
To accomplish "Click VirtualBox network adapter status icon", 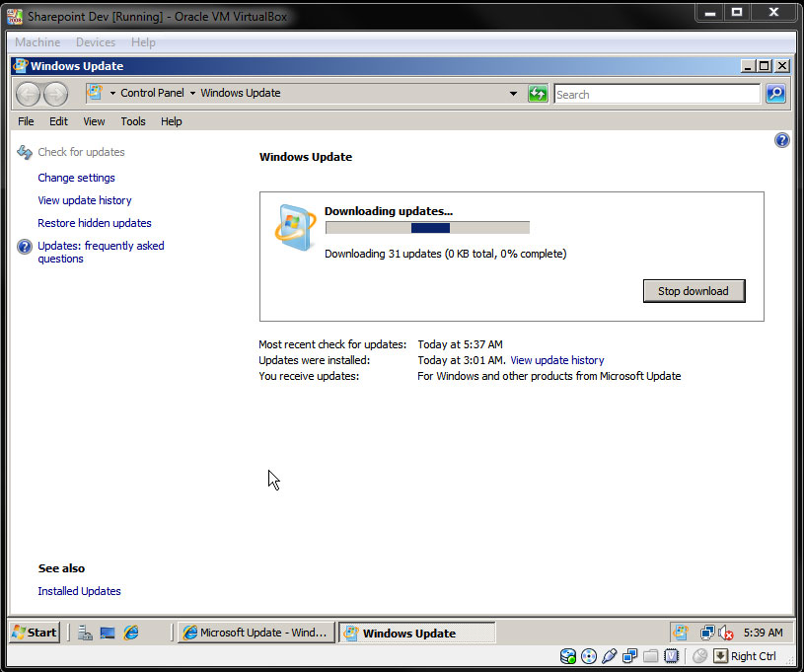I will [x=629, y=656].
